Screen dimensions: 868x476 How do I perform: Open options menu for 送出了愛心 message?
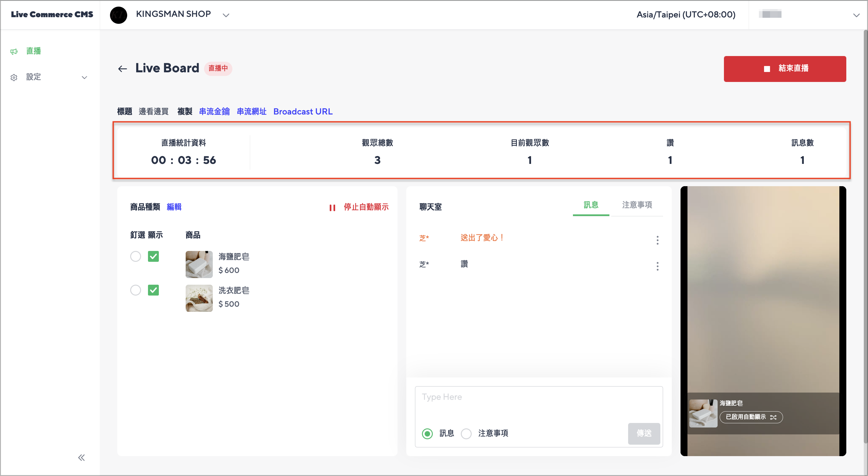coord(657,240)
